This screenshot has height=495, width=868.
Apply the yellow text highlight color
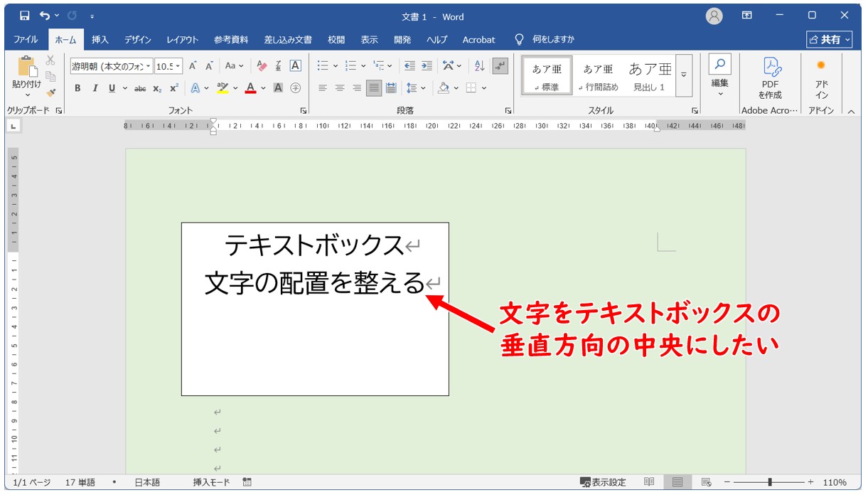(223, 88)
